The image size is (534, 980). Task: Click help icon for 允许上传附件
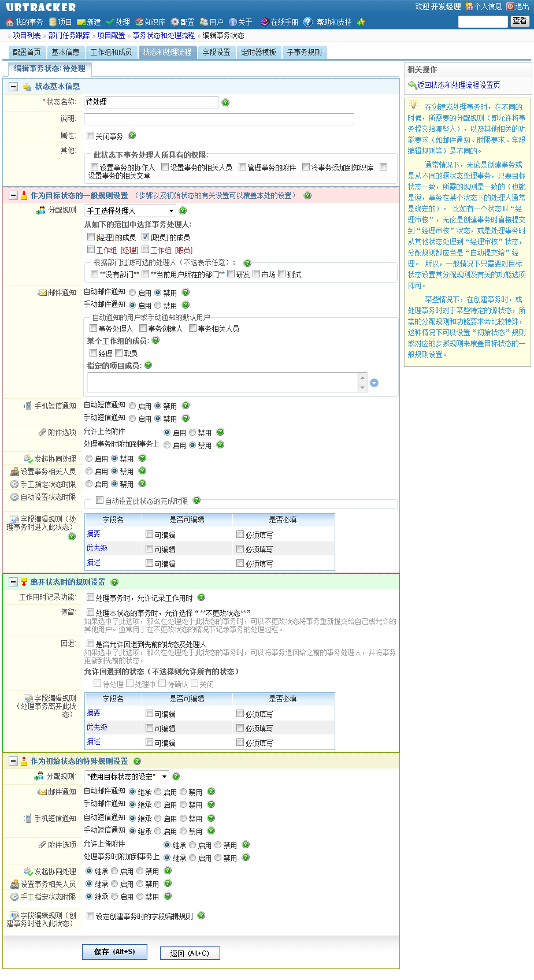click(x=220, y=432)
